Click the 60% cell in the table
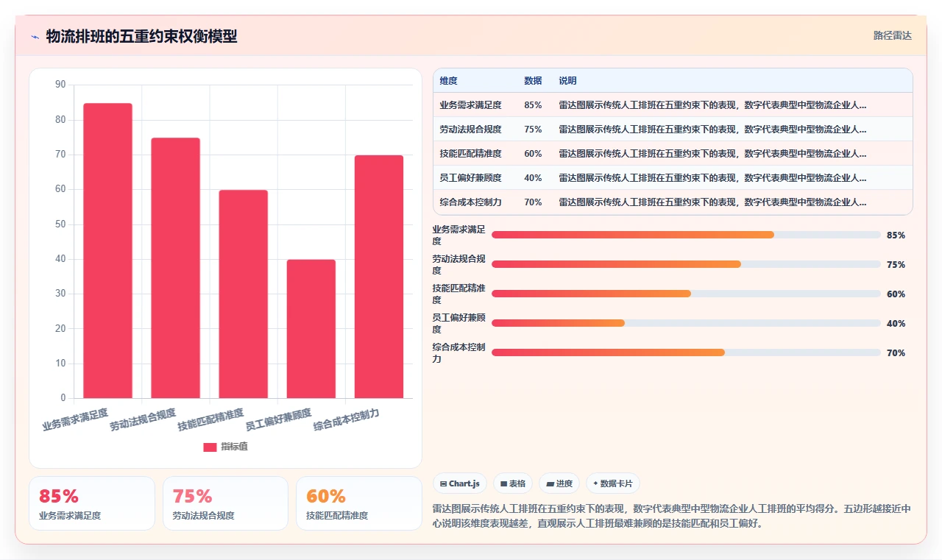 click(533, 153)
